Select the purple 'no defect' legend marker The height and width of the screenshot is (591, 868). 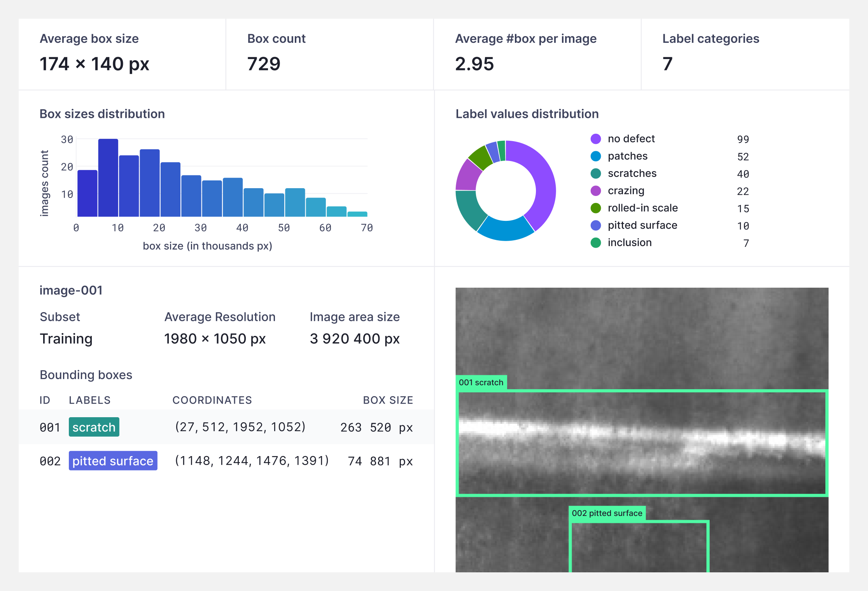(x=596, y=138)
